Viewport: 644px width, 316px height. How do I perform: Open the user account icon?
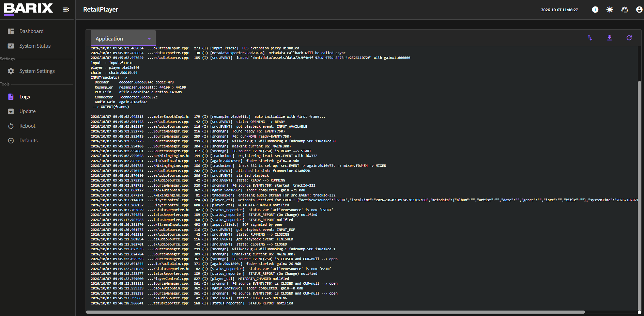point(639,10)
